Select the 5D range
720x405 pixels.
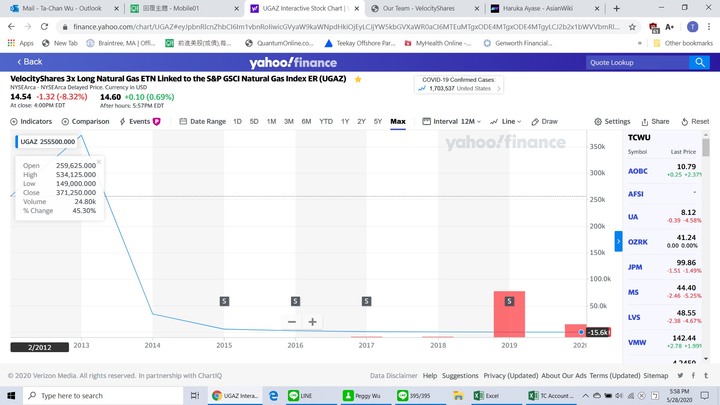point(254,121)
